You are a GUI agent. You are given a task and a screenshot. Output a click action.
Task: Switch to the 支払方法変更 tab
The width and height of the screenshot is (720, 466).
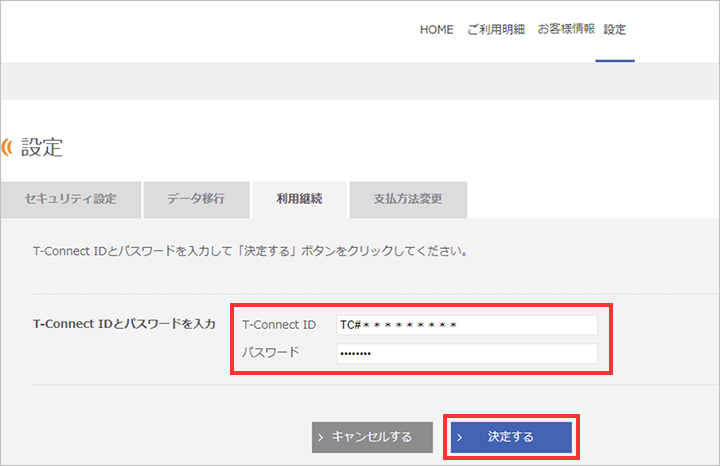[407, 199]
